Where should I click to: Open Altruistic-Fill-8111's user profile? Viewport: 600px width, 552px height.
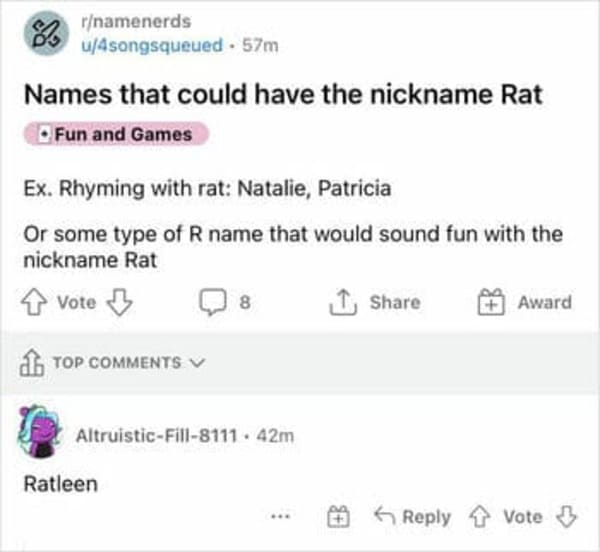point(157,435)
